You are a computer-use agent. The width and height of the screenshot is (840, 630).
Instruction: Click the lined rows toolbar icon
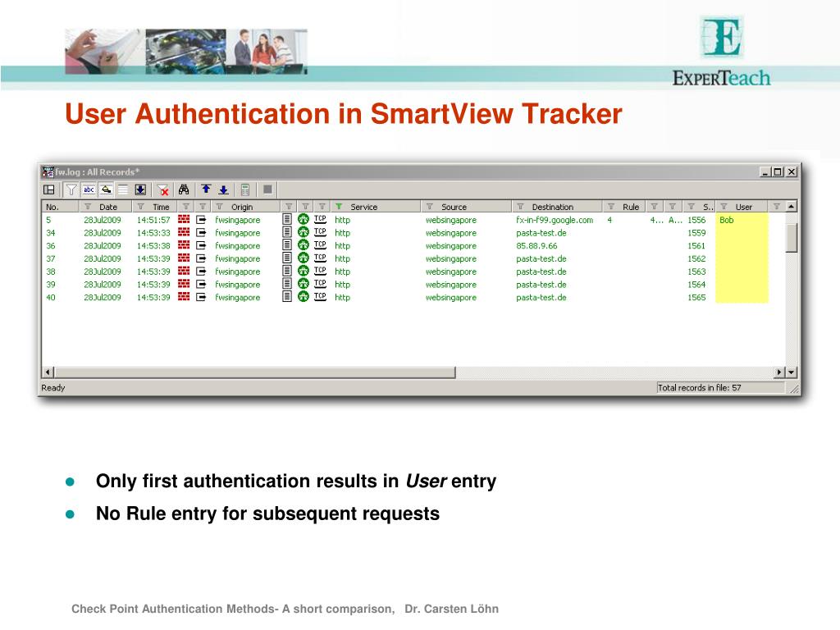(x=123, y=189)
